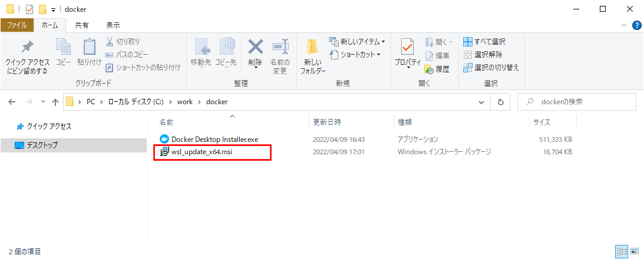The image size is (644, 259).
Task: Open Quick Access Toolbar customize dropdown
Action: click(x=54, y=10)
